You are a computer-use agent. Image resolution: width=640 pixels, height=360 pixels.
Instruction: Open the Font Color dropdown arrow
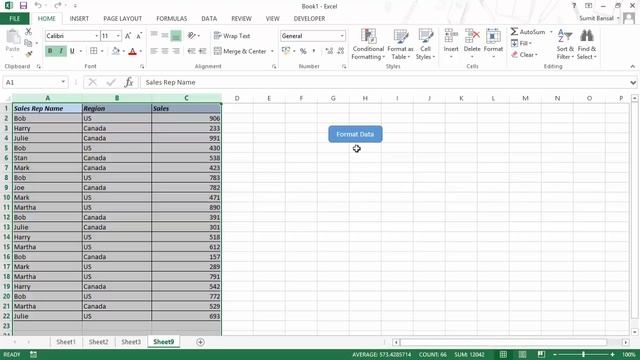(141, 51)
